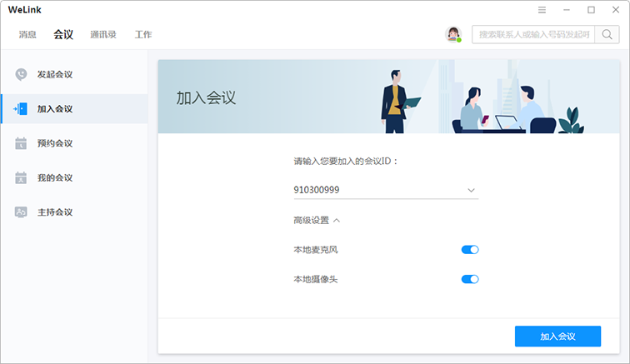Click the 预约会议 calendar icon
Screen dimensions: 630x364
click(x=21, y=143)
